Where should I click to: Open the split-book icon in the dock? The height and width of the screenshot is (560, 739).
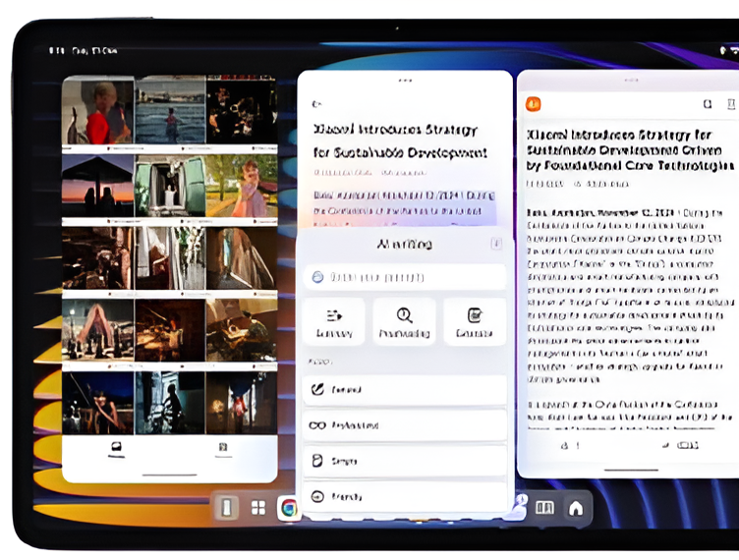544,508
